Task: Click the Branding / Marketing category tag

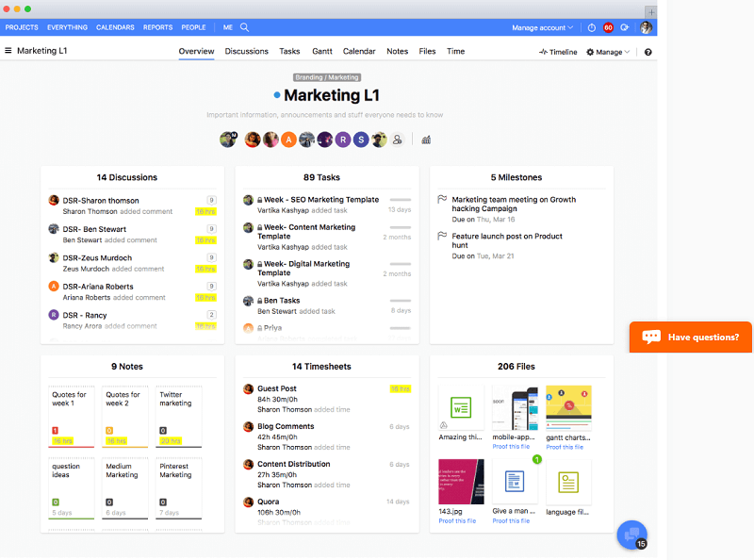Action: point(327,77)
